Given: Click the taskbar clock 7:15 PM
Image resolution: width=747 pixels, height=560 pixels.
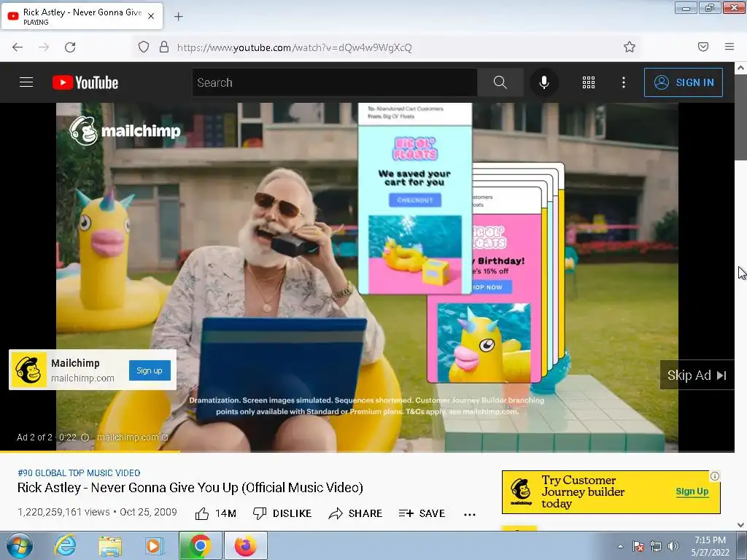Looking at the screenshot, I should click(710, 546).
